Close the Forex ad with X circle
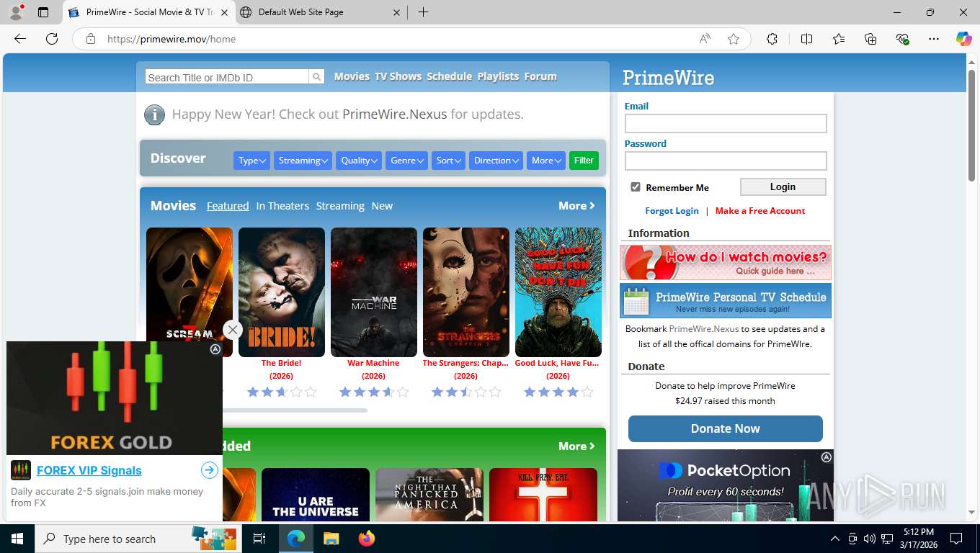980x553 pixels. click(232, 330)
